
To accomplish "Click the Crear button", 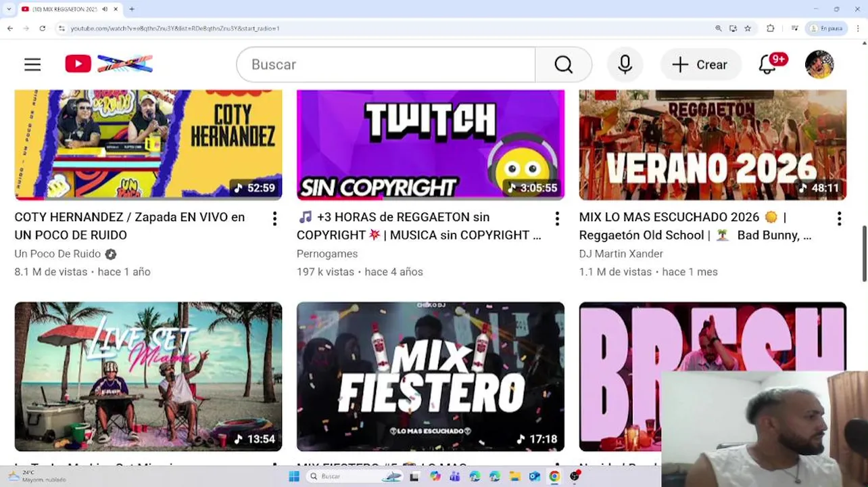I will click(700, 64).
